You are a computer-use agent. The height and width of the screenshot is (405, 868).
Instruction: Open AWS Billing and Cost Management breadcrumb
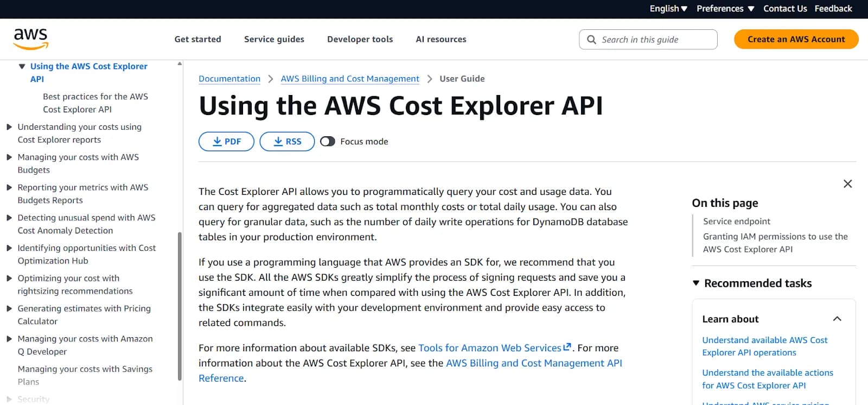click(350, 79)
